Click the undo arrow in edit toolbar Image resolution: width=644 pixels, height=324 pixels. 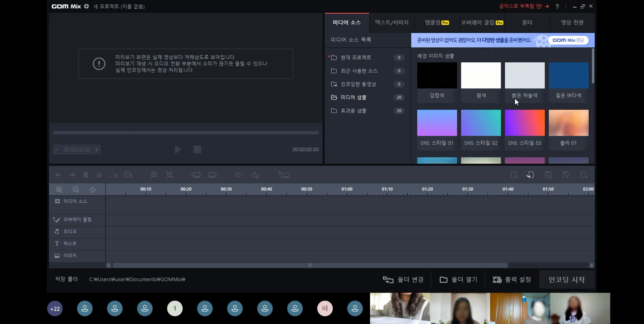[58, 175]
